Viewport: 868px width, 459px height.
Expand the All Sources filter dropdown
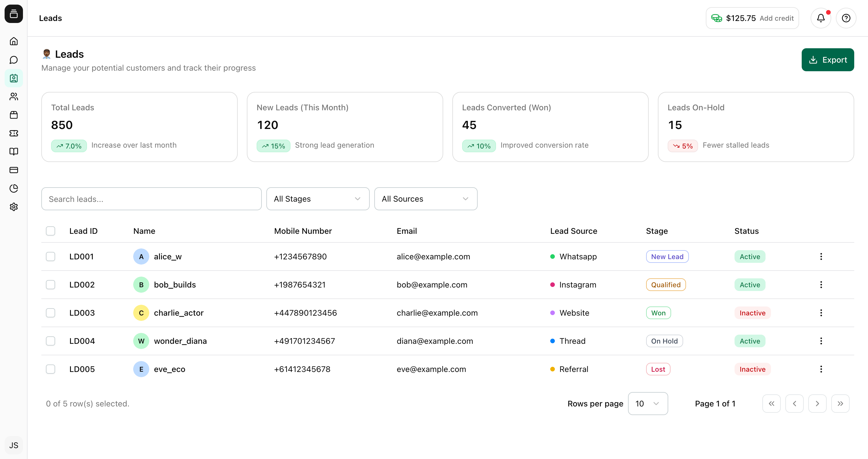pyautogui.click(x=426, y=199)
